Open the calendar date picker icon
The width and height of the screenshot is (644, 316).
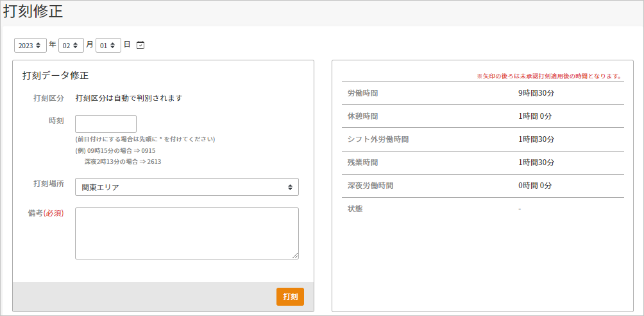coord(140,45)
